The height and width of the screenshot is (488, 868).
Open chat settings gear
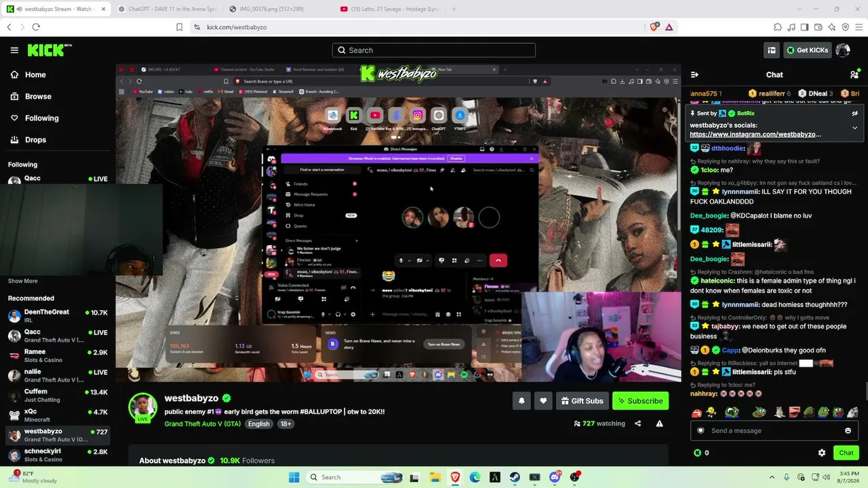point(822,453)
